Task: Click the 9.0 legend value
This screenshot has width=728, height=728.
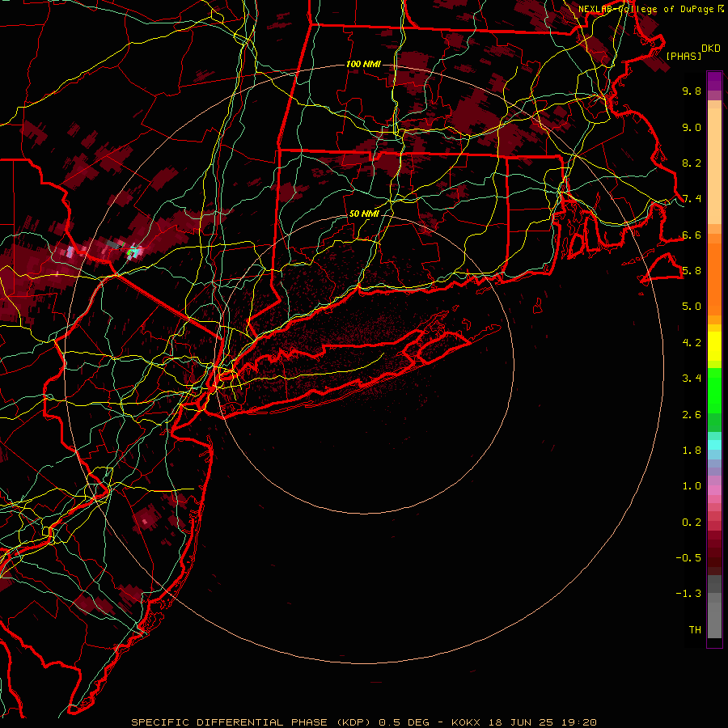Action: pos(692,127)
